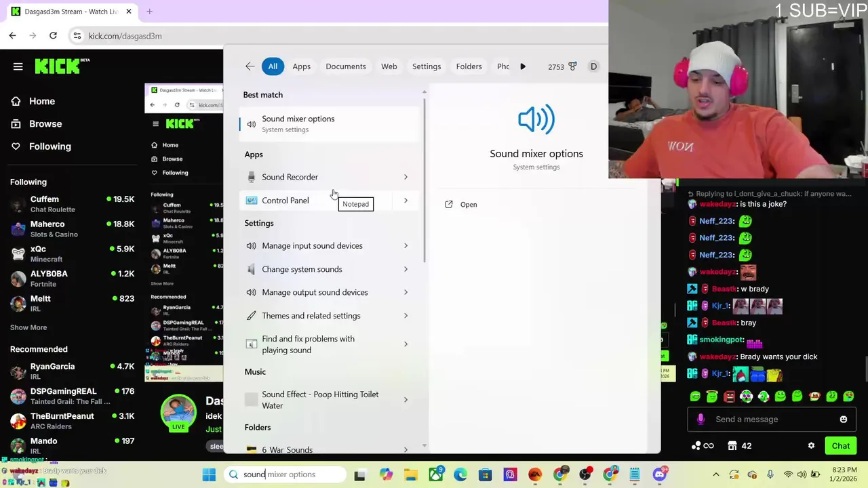Viewport: 868px width, 488px height.
Task: Expand Change system sounds arrow
Action: [x=406, y=269]
